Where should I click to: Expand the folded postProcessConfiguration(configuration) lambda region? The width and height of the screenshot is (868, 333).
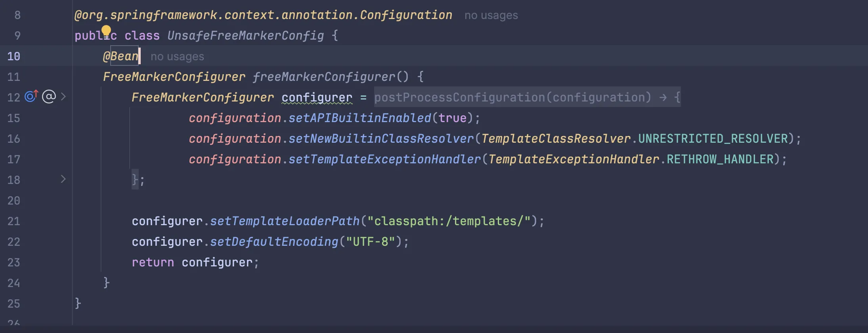(527, 97)
